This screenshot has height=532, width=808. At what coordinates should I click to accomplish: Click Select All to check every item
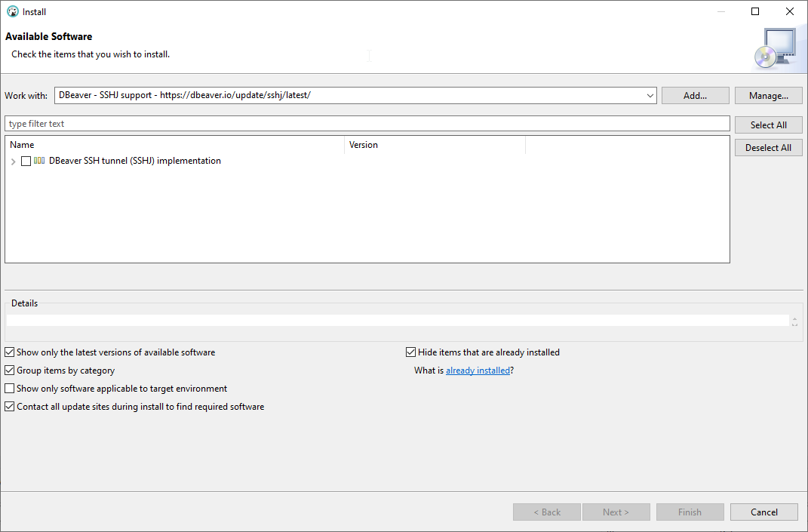768,125
